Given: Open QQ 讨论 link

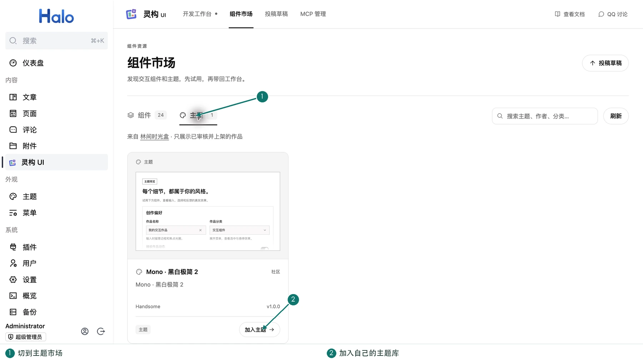Looking at the screenshot, I should 613,14.
